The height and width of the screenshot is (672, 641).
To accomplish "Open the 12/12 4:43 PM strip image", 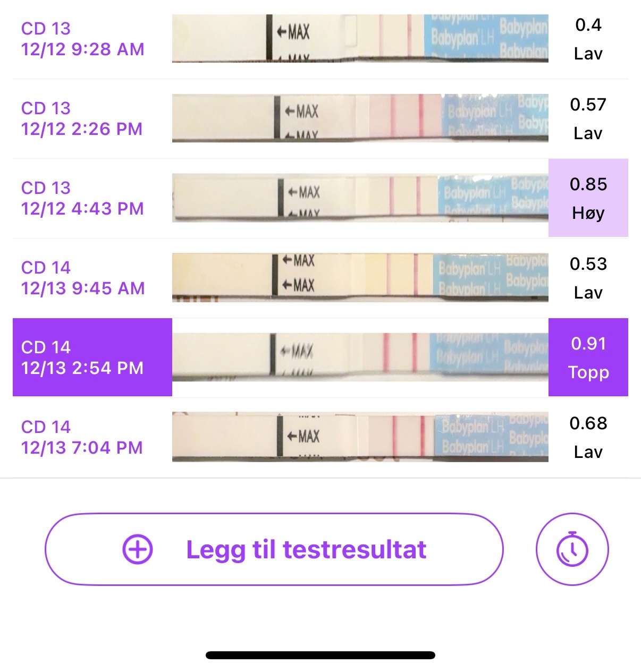I will pos(360,198).
